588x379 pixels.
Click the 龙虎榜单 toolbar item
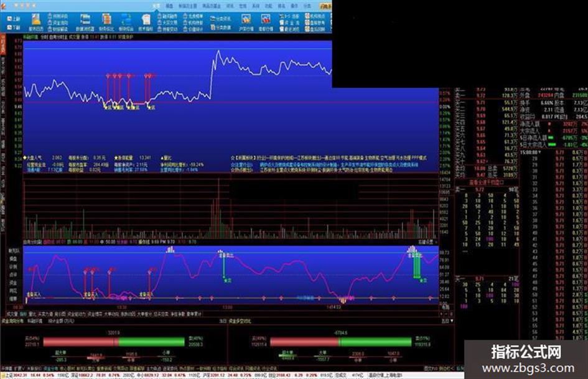pyautogui.click(x=193, y=16)
